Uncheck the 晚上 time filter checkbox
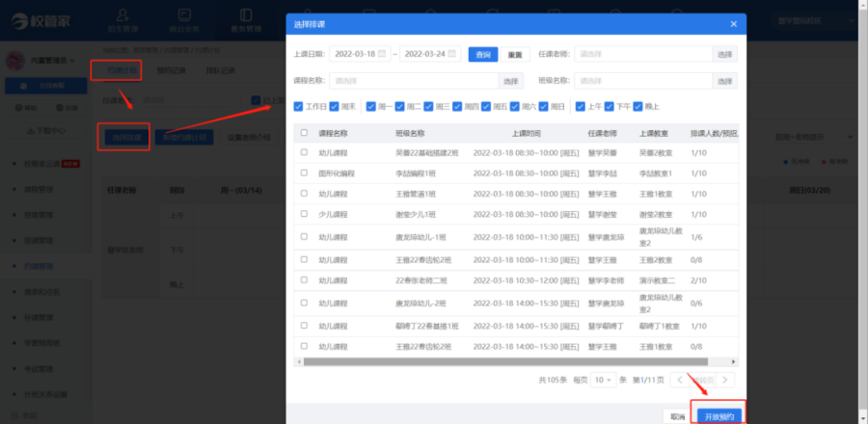 click(637, 106)
